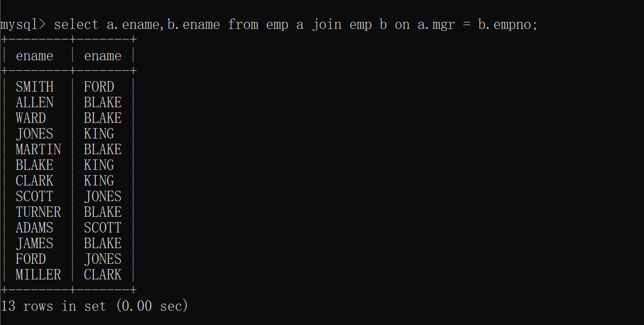Click SCOTT in the ADAMS row

[102, 228]
